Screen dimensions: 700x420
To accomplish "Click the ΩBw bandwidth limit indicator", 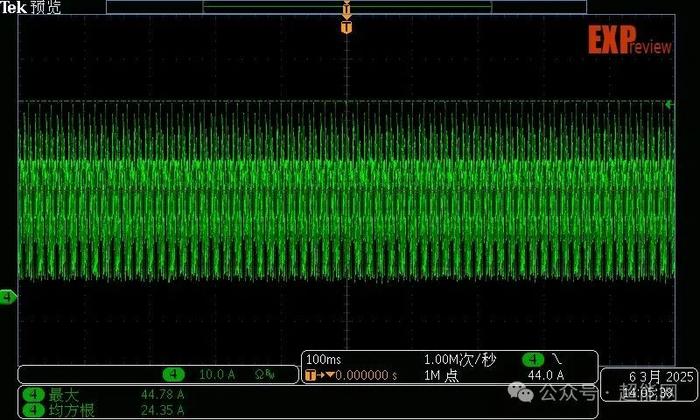I will [265, 374].
